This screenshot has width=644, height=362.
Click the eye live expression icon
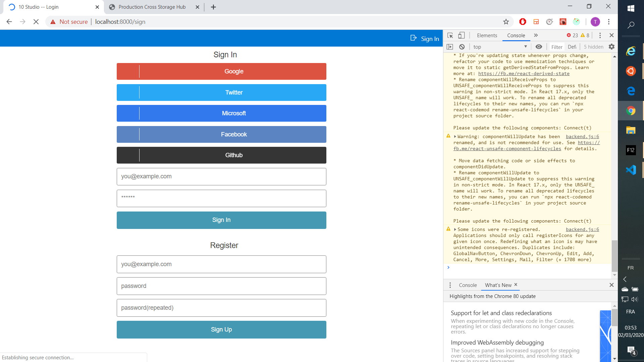coord(539,47)
